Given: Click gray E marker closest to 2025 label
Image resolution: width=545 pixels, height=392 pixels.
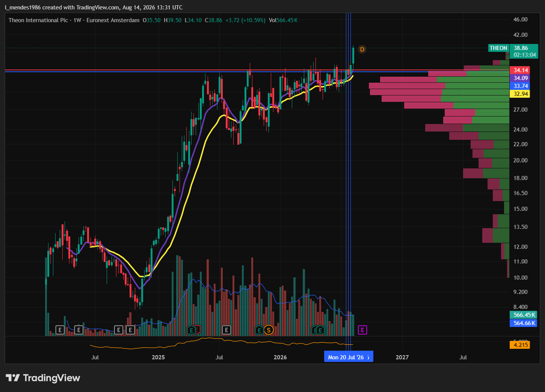Looking at the screenshot, I should (130, 330).
